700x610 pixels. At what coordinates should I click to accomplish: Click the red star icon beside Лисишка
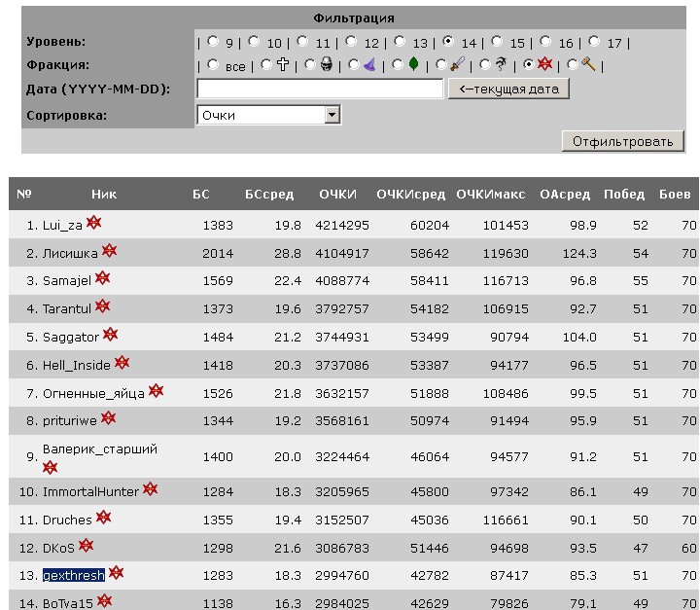pos(109,251)
